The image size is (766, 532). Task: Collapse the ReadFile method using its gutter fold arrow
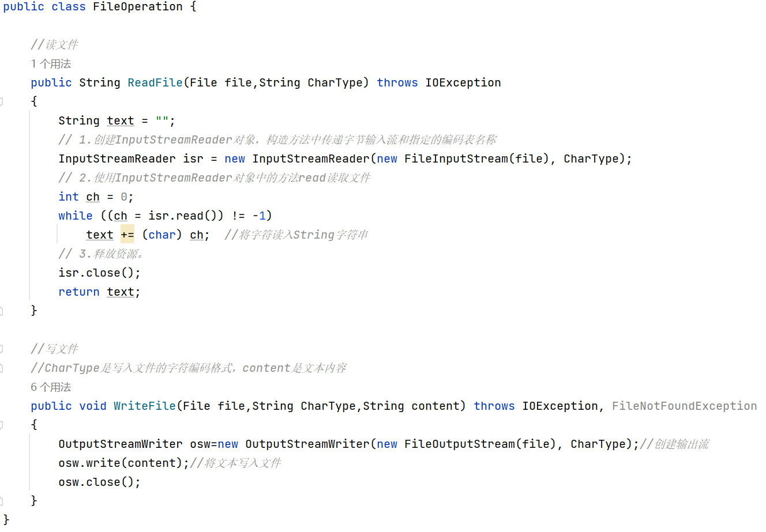click(x=3, y=101)
